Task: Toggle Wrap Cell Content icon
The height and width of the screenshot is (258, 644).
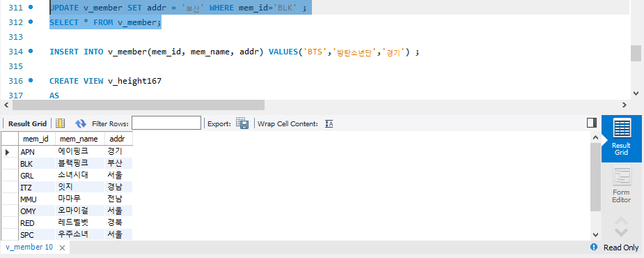Action: click(x=329, y=123)
